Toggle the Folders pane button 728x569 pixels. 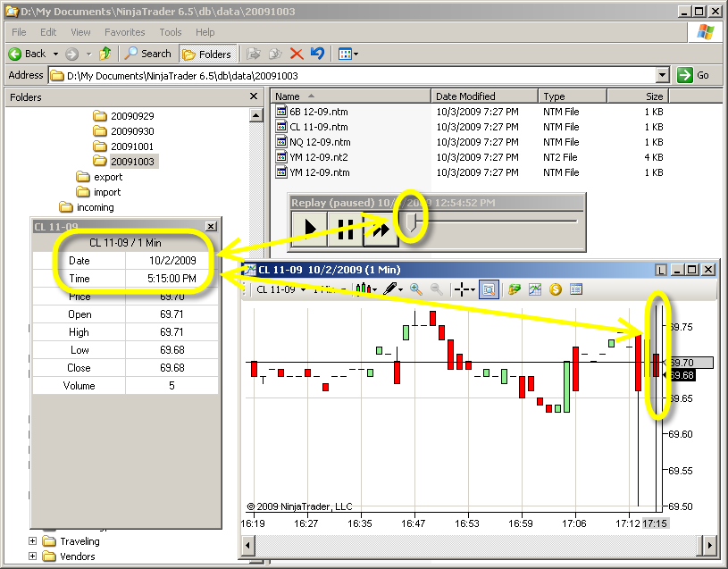tap(207, 54)
